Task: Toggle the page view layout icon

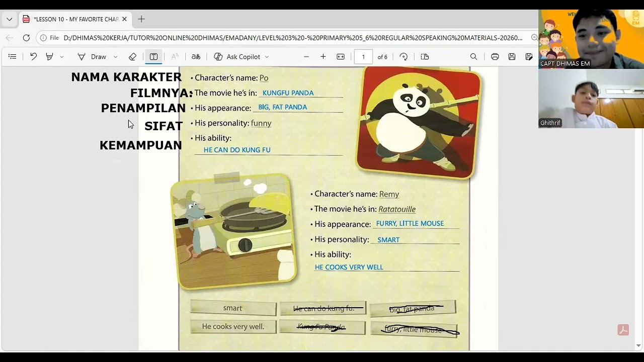Action: pos(425,57)
